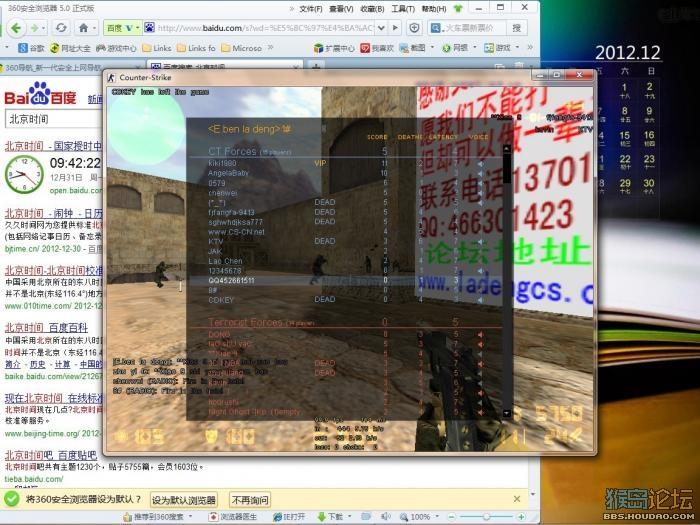The image size is (700, 525).
Task: Click 设为默认浏览器 button
Action: (183, 500)
